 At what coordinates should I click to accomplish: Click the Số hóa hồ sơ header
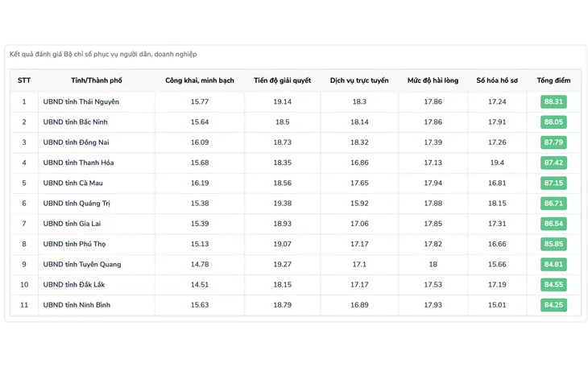point(497,80)
